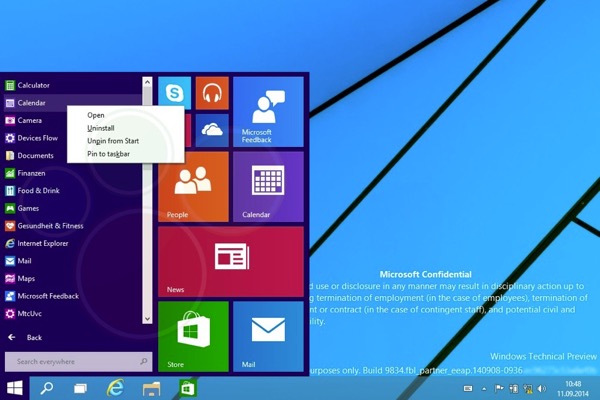Click the search magnifier in the search box
The image size is (600, 400).
(x=144, y=361)
